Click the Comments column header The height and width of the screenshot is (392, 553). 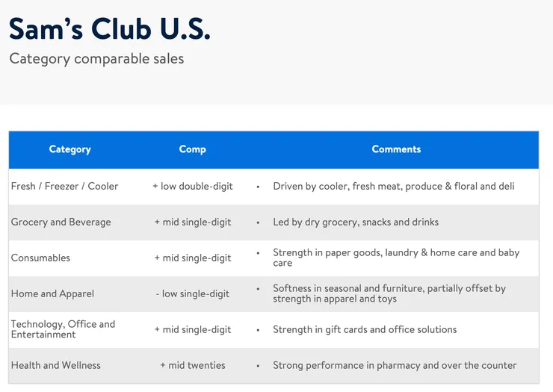pos(396,149)
